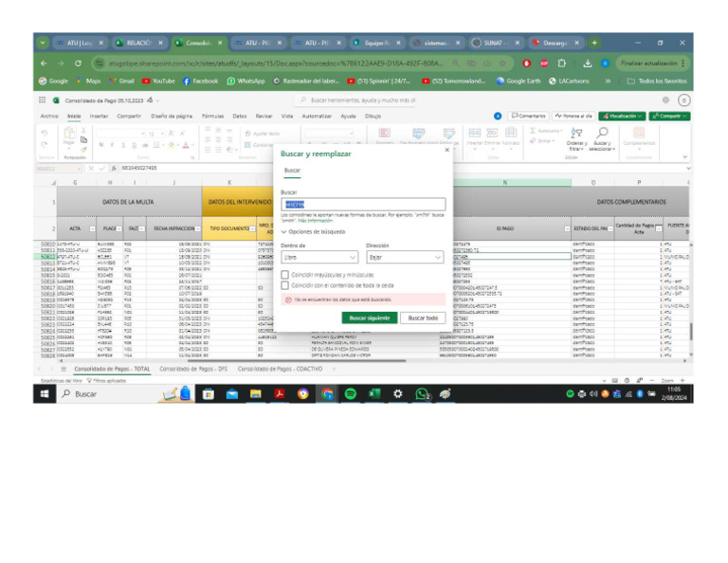728x563 pixels.
Task: Click the Más información link
Action: (315, 221)
